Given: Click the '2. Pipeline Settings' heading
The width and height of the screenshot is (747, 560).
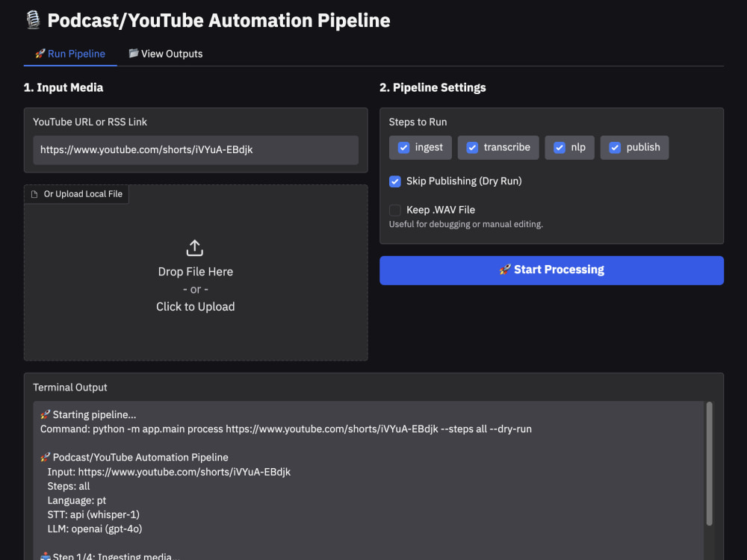Looking at the screenshot, I should 433,87.
